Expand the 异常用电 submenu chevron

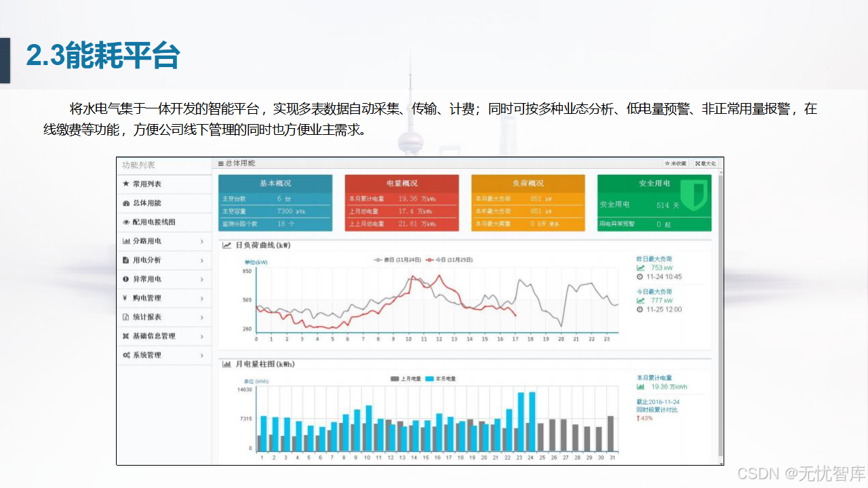pos(202,279)
